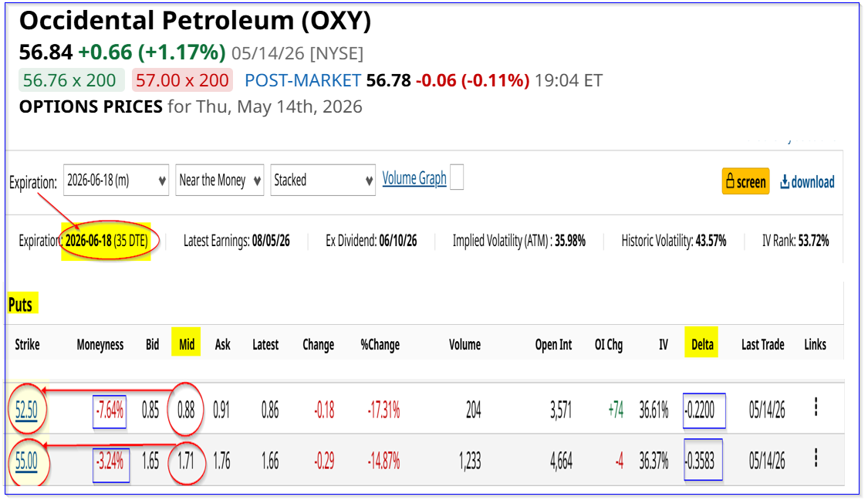Viewport: 868px width, 500px height.
Task: Tick the Volume Graph checkbox
Action: coord(457,177)
